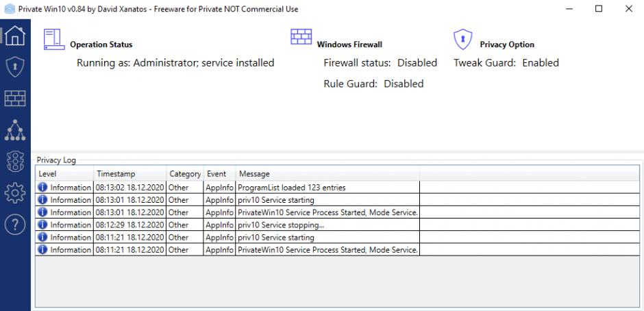Click the 'Firewall status: Disabled' text

380,63
